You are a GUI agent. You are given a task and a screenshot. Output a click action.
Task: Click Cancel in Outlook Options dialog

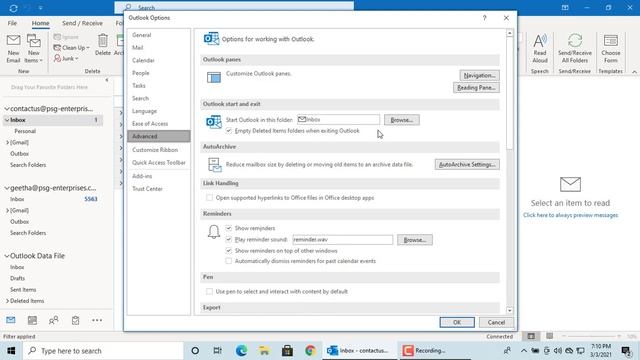(496, 322)
